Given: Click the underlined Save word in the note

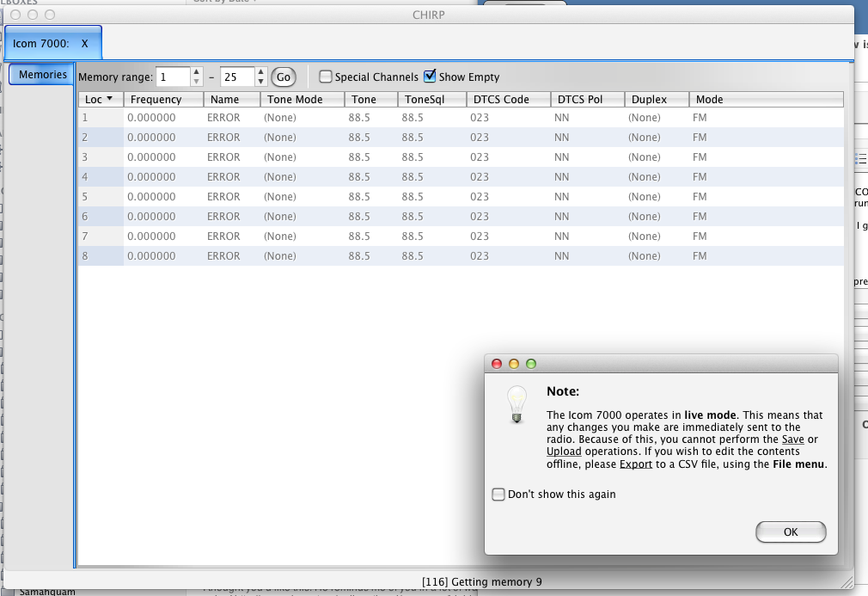Looking at the screenshot, I should 792,439.
